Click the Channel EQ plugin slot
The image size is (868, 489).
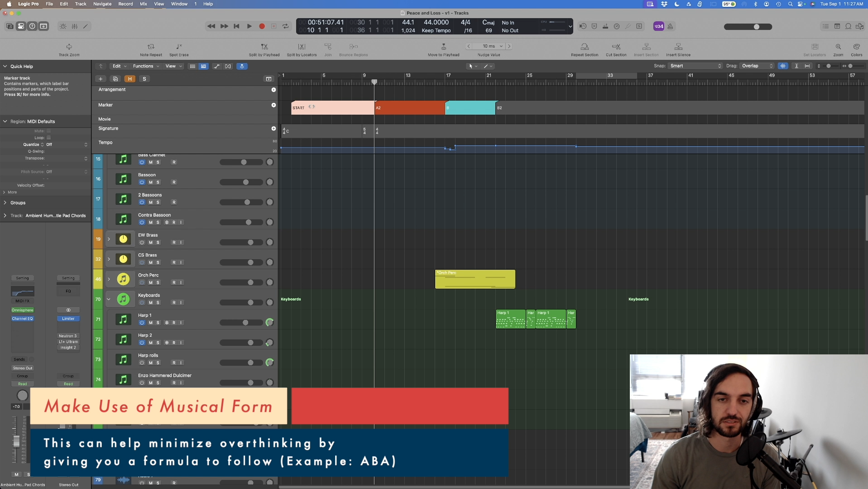pyautogui.click(x=23, y=319)
